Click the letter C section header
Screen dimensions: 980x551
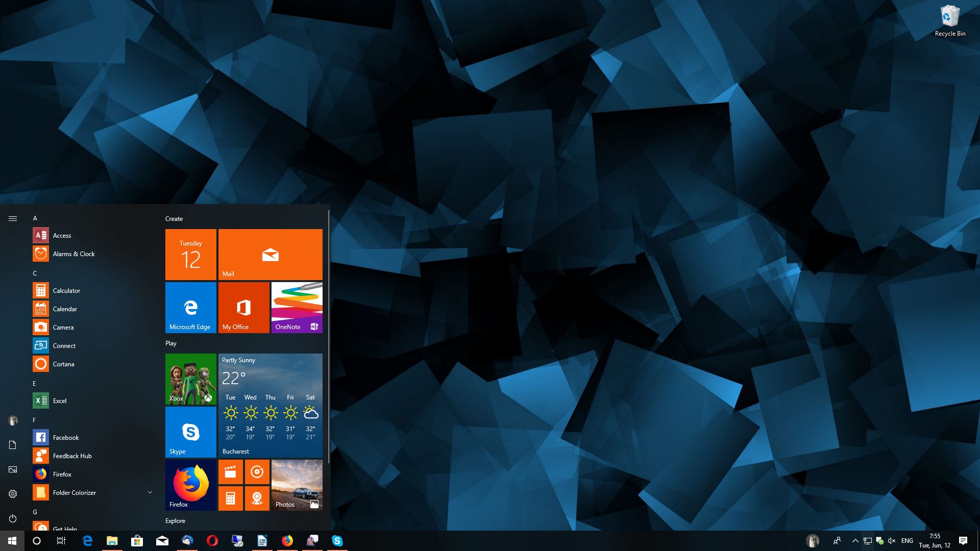(x=35, y=273)
